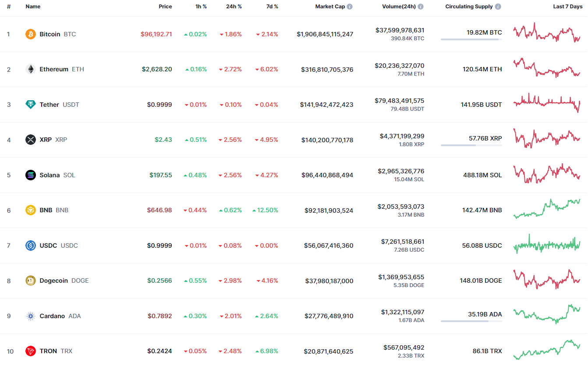Screen dimensions: 588x365
Task: Click the Market Cap info icon
Action: (350, 7)
